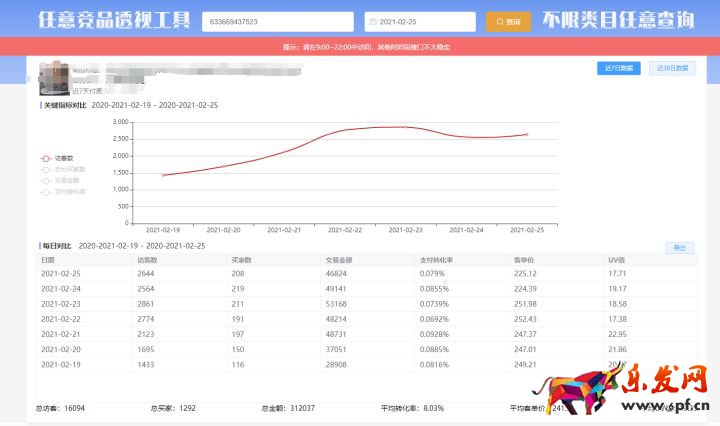
Task: Click the 导出 export button
Action: coord(680,247)
